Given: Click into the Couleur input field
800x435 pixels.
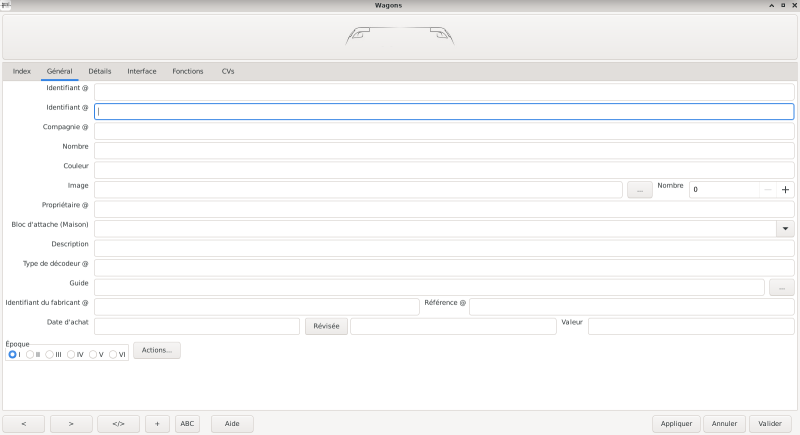Looking at the screenshot, I should click(x=444, y=170).
